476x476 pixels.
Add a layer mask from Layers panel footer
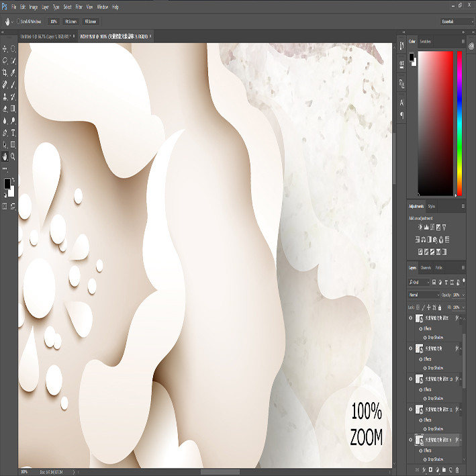coord(430,470)
